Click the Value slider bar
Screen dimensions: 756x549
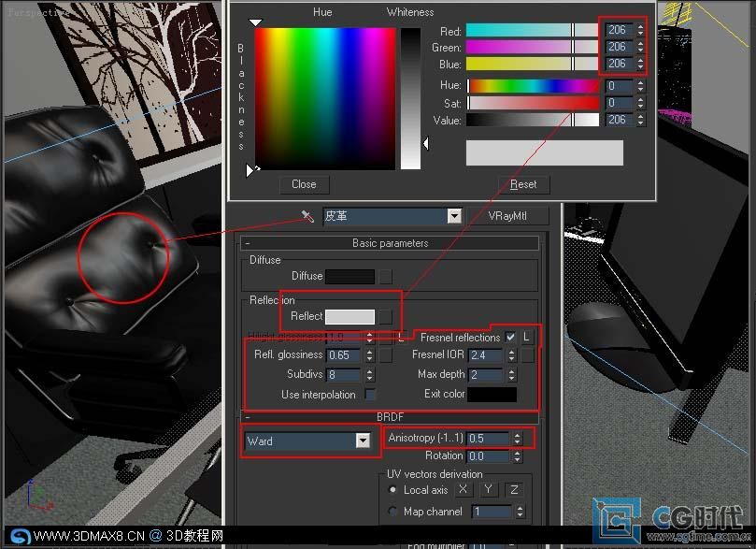[x=533, y=120]
